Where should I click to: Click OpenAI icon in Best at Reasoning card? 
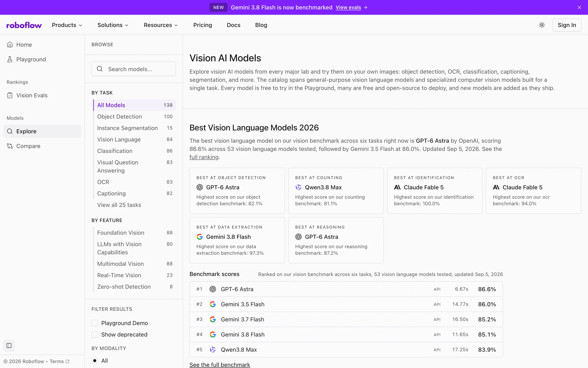(298, 237)
